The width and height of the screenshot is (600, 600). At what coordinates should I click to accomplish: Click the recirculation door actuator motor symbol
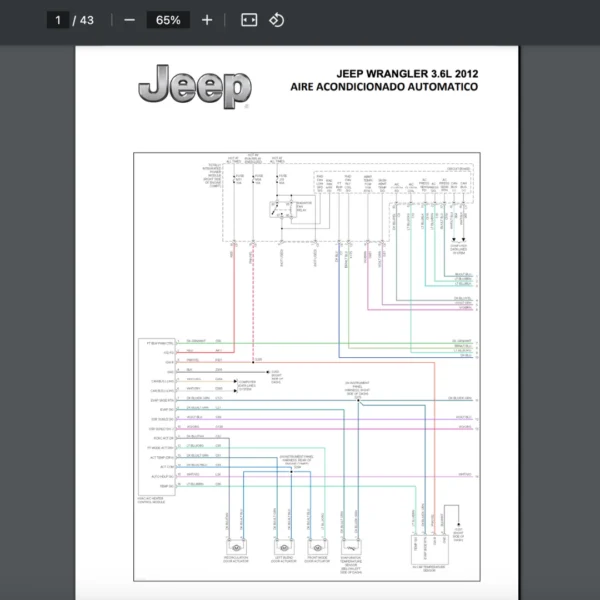pyautogui.click(x=236, y=548)
